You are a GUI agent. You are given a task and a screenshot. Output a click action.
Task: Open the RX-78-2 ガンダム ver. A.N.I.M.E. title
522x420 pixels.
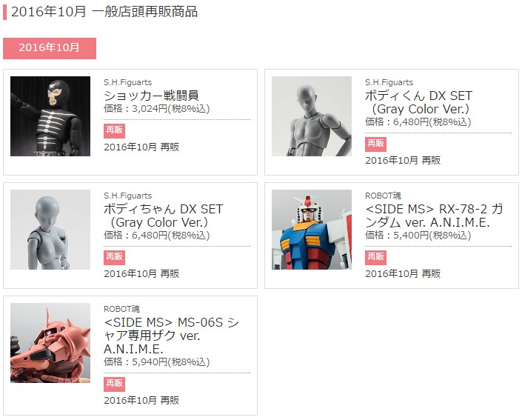click(434, 216)
